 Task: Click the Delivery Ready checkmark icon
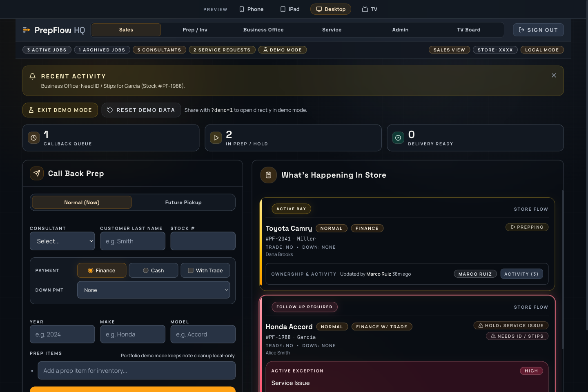click(398, 138)
